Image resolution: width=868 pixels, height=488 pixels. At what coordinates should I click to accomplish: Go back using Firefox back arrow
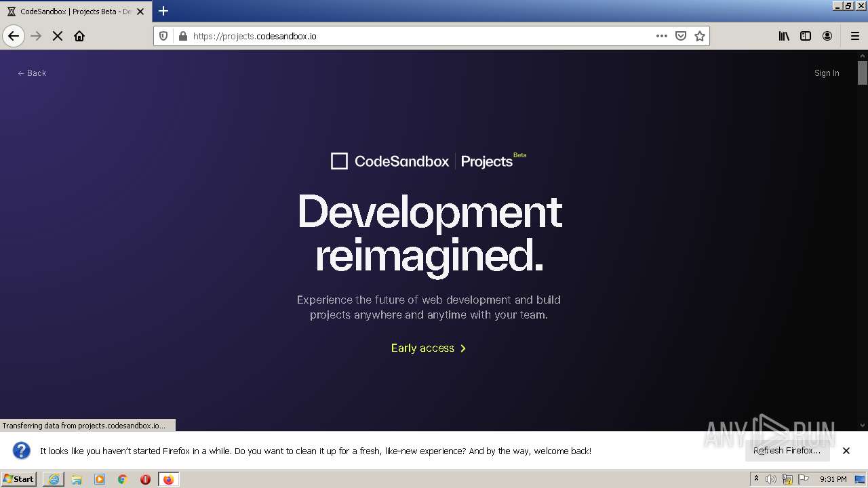[14, 36]
